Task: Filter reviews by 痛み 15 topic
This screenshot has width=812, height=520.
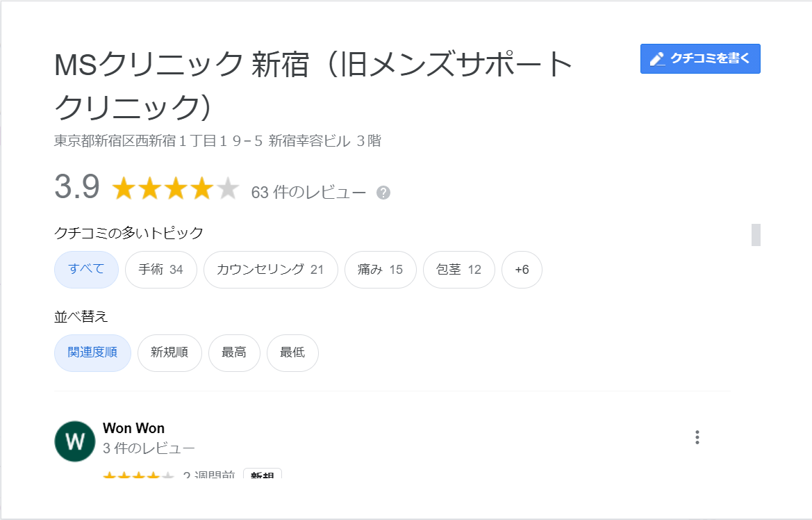Action: point(381,270)
